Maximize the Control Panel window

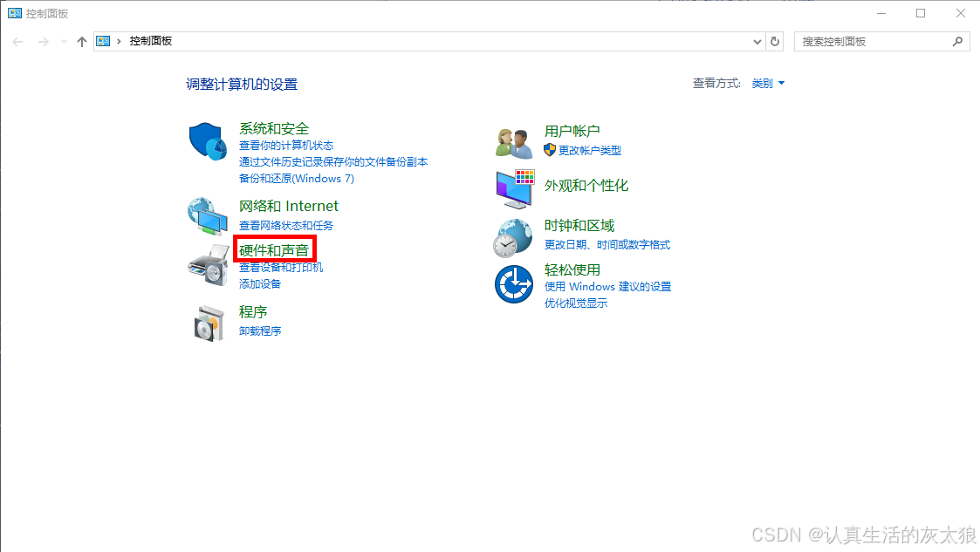921,13
